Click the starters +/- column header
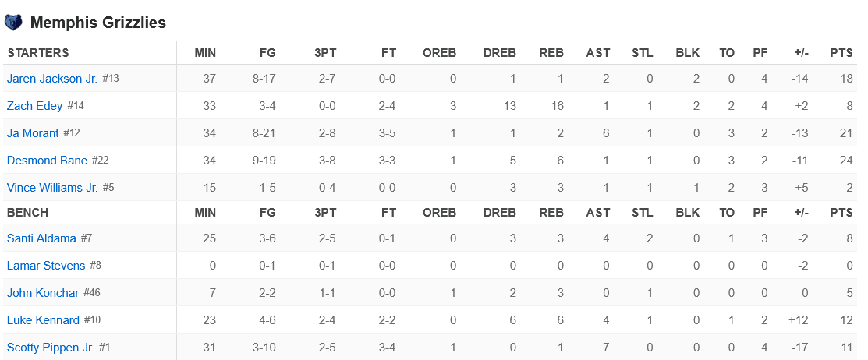 (x=801, y=53)
